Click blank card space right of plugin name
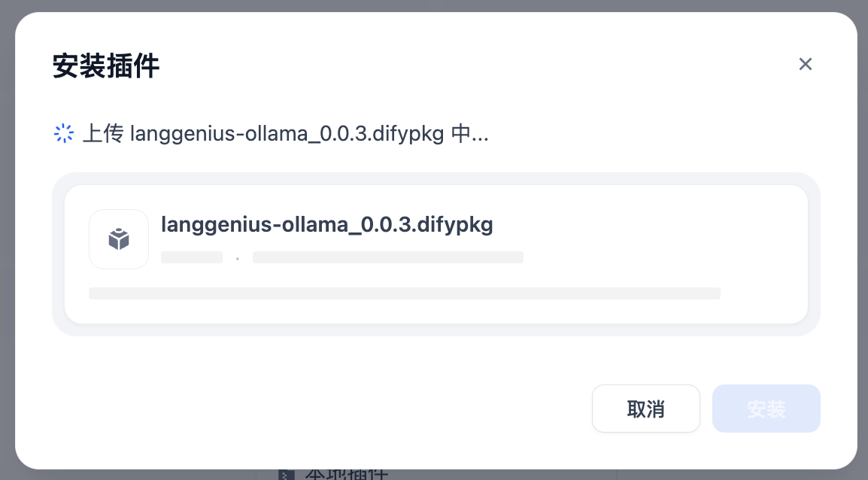Screen dimensions: 868x480 coord(647,226)
